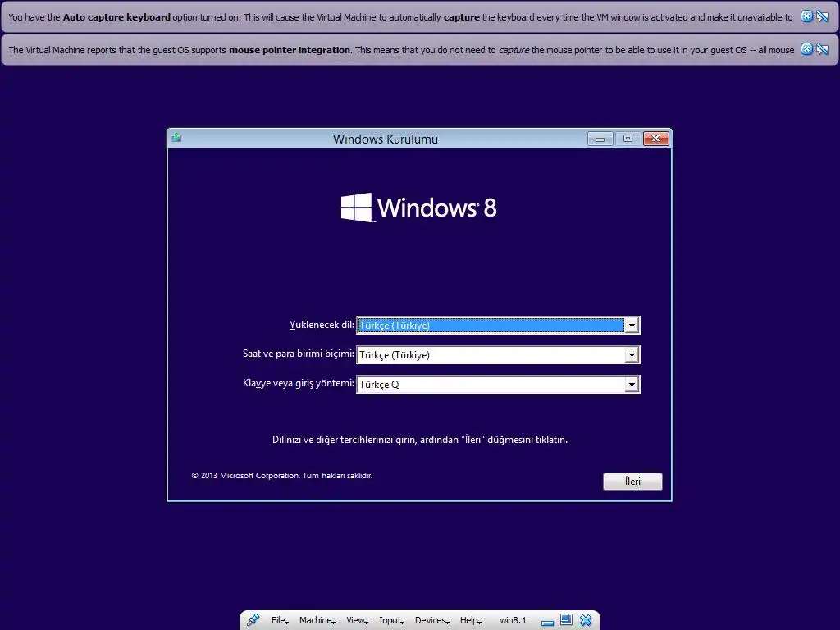Viewport: 840px width, 630px height.
Task: Expand the Yüklenecek dil dropdown arrow
Action: (x=632, y=325)
